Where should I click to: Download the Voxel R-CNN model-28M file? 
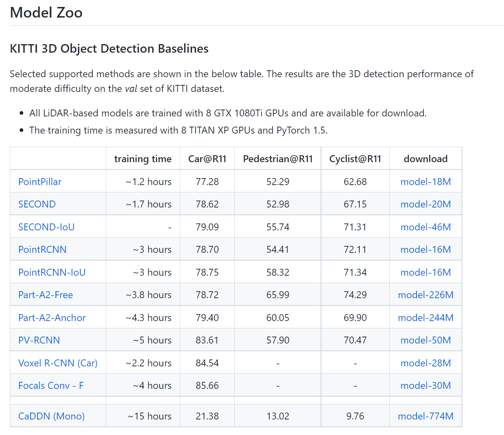(426, 363)
